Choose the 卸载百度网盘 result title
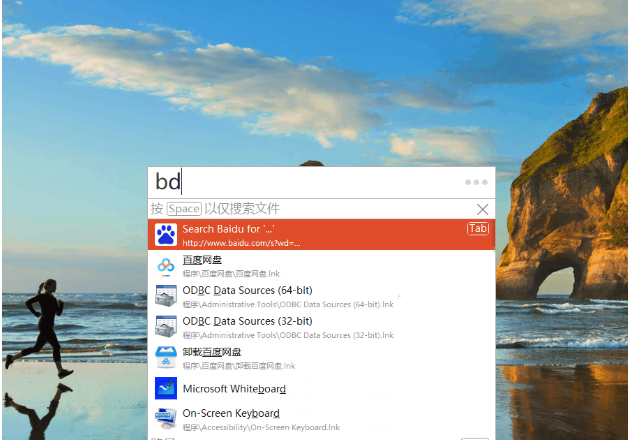628x440 pixels. 212,352
